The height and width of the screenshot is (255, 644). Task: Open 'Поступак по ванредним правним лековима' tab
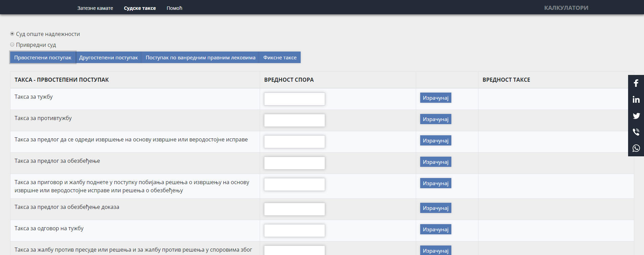tap(200, 58)
